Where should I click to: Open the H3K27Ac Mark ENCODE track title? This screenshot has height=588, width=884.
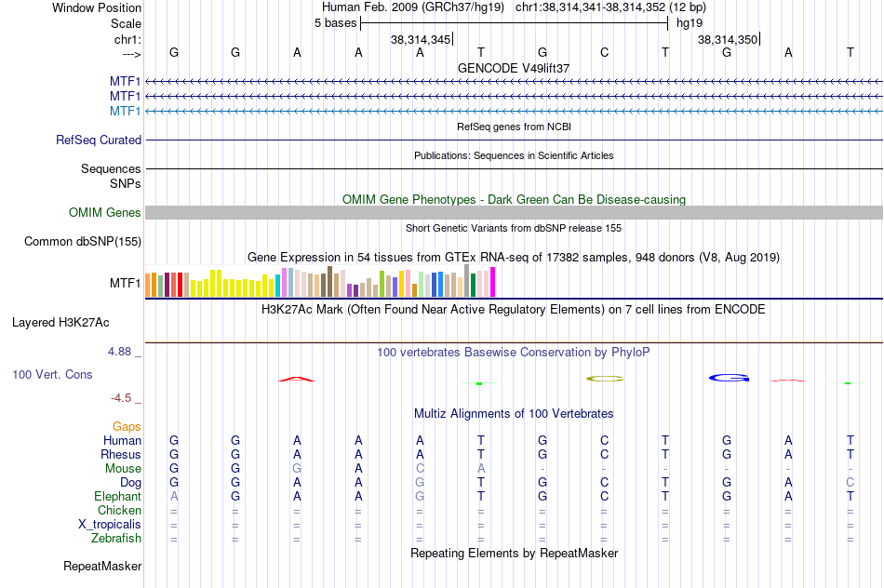(513, 310)
